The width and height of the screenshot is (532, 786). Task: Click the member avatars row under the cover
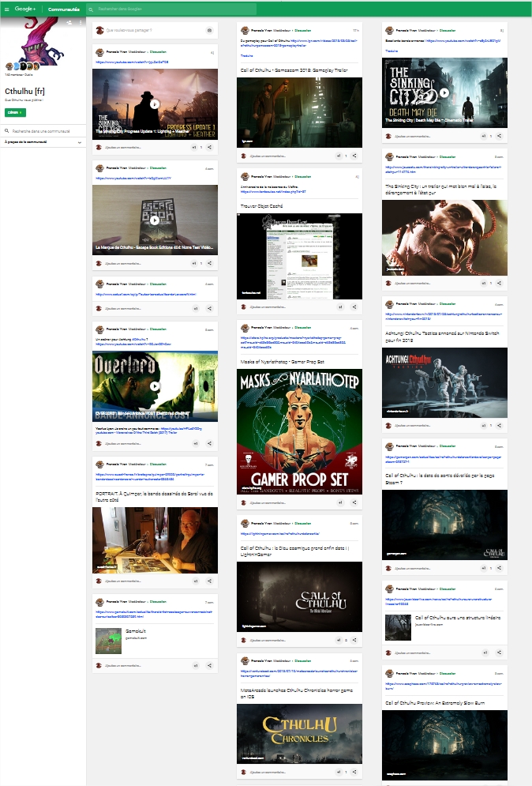[22, 66]
